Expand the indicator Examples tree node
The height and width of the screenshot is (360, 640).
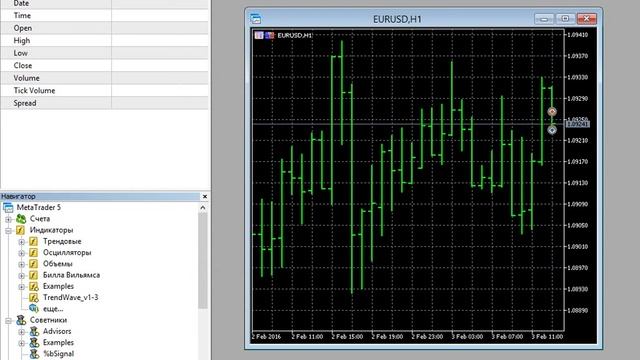click(x=22, y=287)
